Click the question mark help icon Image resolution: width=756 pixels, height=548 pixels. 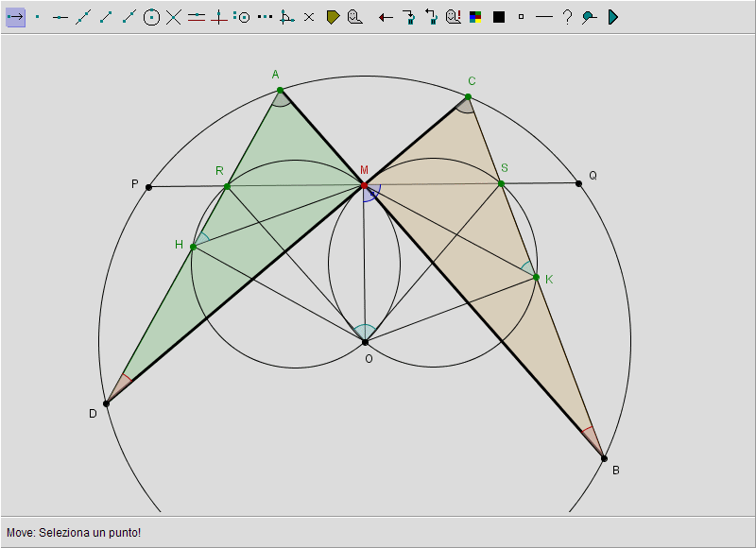(x=568, y=17)
